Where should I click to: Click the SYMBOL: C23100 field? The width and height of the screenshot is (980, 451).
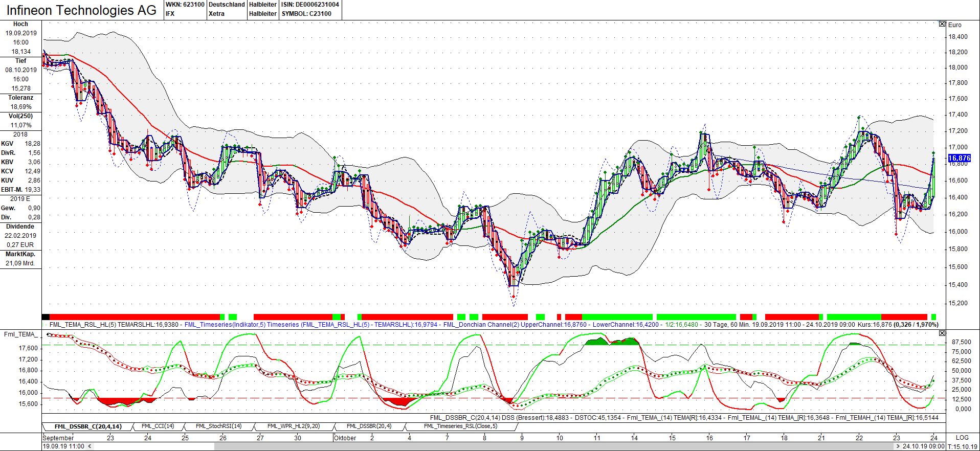pos(306,14)
